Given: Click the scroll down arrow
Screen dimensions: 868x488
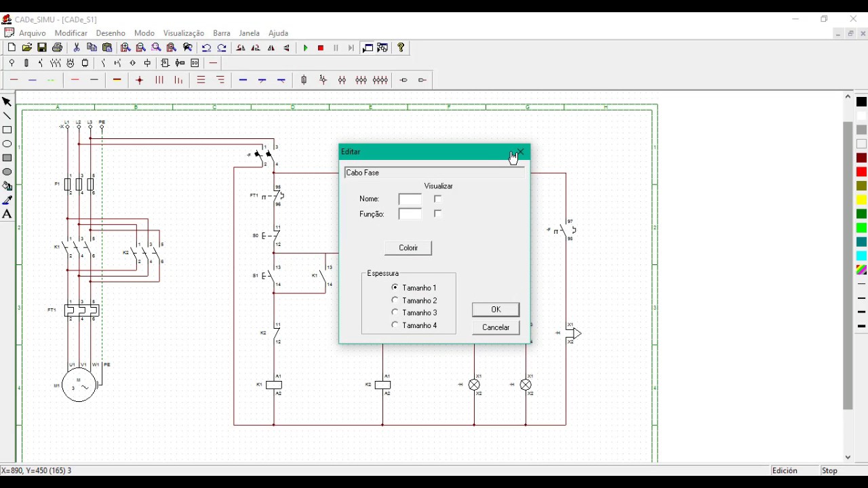Looking at the screenshot, I should (x=848, y=457).
